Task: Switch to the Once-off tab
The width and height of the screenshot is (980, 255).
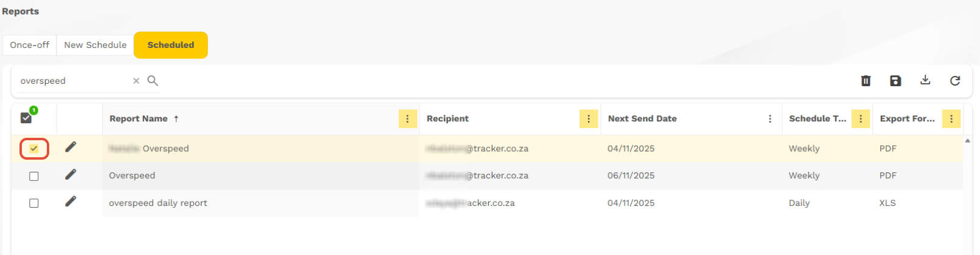Action: click(x=30, y=45)
